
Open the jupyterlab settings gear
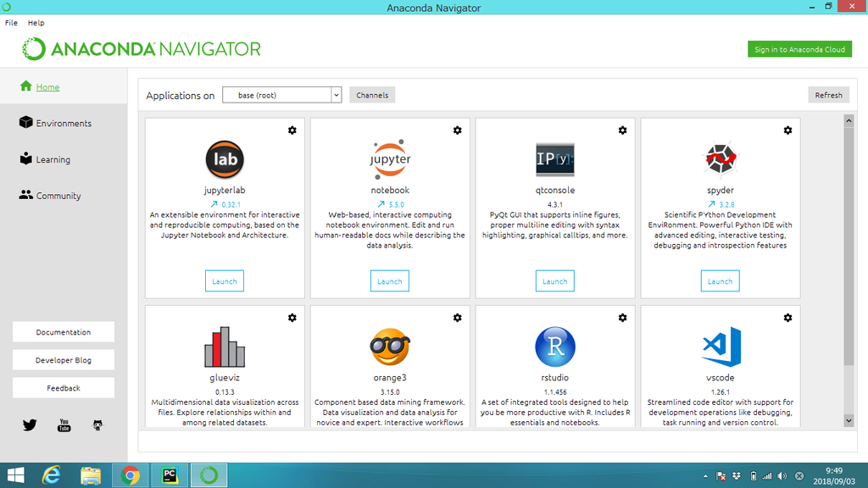[292, 130]
